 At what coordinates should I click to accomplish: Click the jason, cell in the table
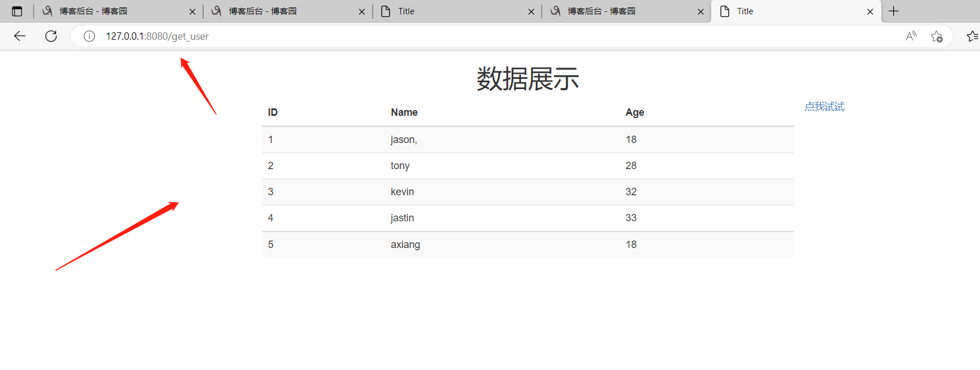coord(404,140)
